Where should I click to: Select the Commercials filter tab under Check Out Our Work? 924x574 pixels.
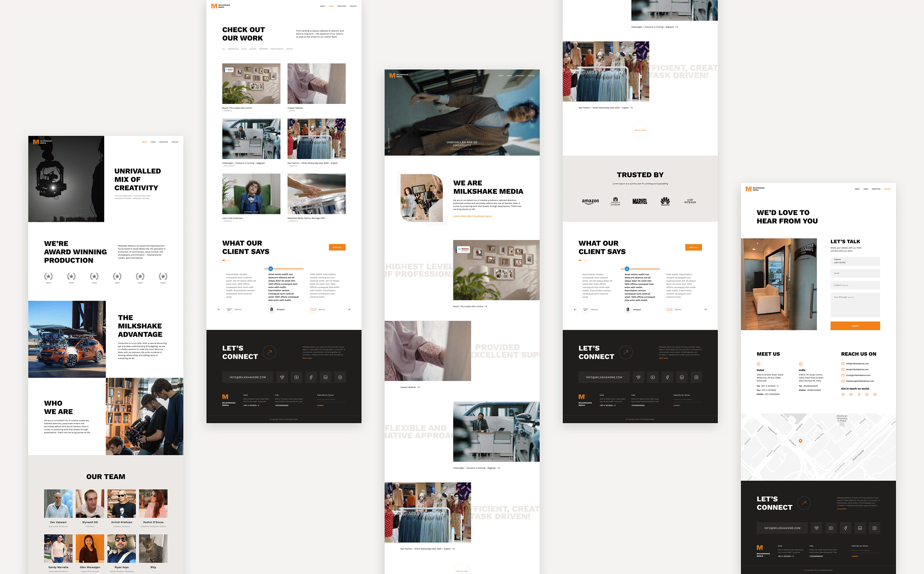coord(233,49)
